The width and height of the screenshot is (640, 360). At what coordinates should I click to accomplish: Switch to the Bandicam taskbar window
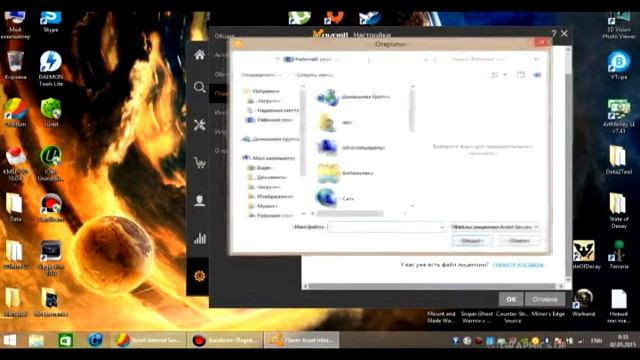click(226, 340)
